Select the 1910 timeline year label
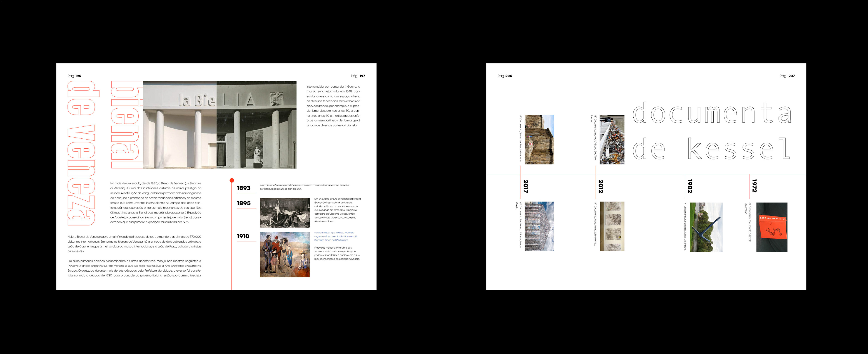 pos(243,236)
